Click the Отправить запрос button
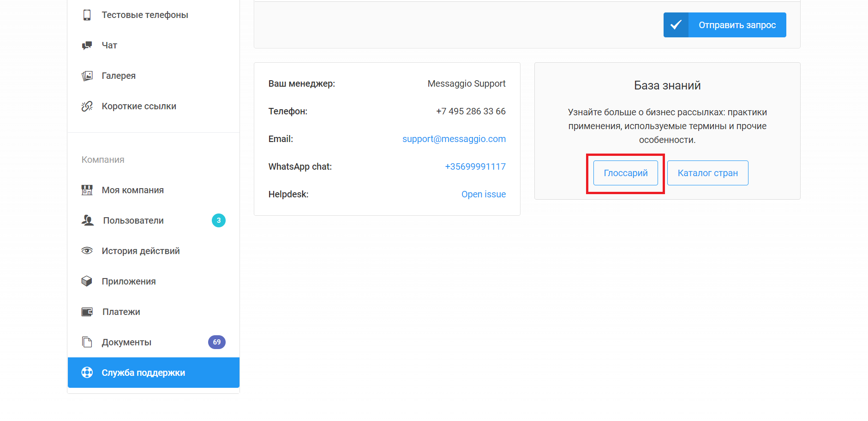The width and height of the screenshot is (868, 421). tap(724, 25)
